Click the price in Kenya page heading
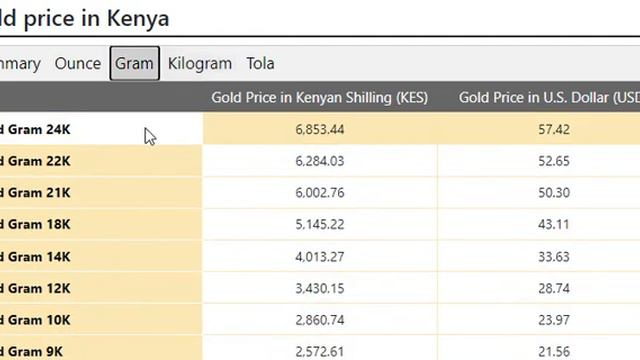640x360 pixels. [x=84, y=19]
